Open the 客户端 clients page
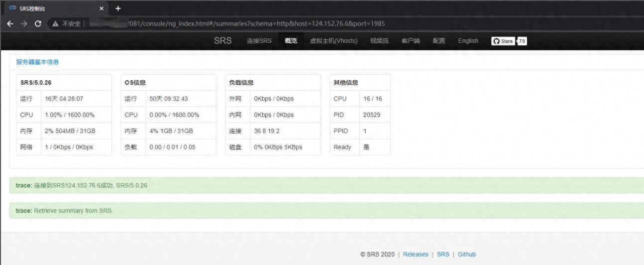The width and height of the screenshot is (644, 265). coord(411,41)
